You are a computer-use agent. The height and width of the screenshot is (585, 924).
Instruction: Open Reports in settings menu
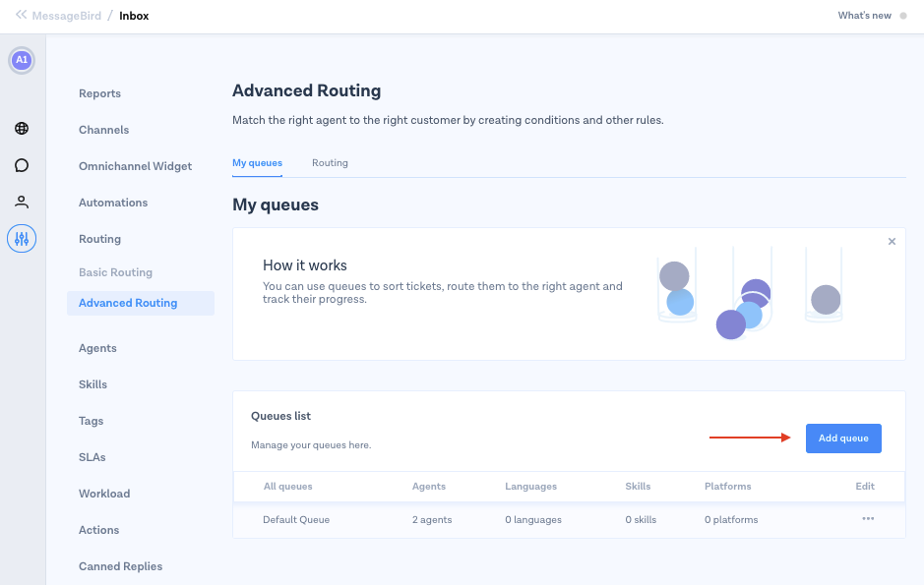pyautogui.click(x=99, y=93)
